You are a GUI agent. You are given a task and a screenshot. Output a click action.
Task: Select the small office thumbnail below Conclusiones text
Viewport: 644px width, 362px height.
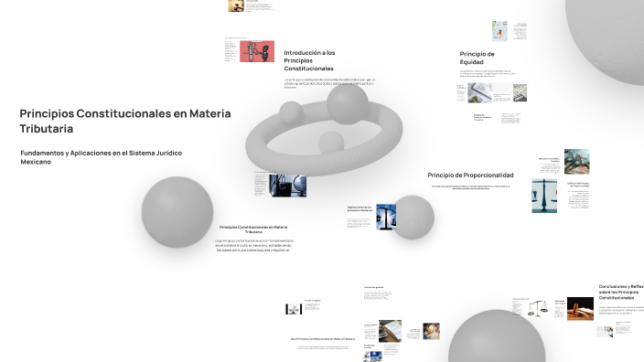pyautogui.click(x=605, y=332)
